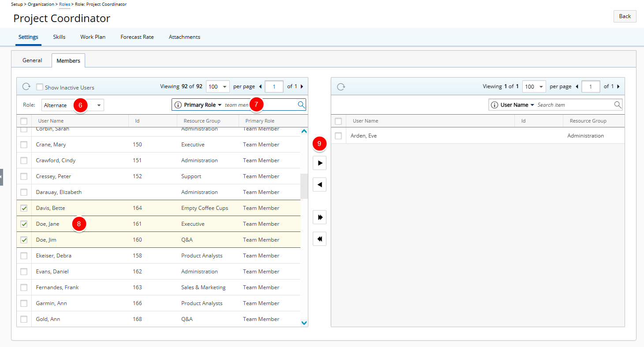This screenshot has width=644, height=347.
Task: Click search magnifier in User Name filter
Action: pyautogui.click(x=618, y=104)
